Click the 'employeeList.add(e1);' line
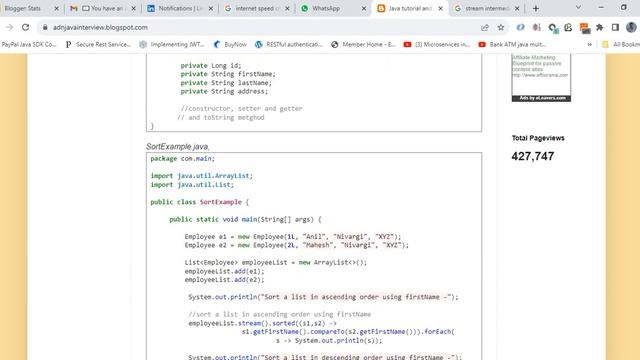Screen dimensions: 640x360 224,271
